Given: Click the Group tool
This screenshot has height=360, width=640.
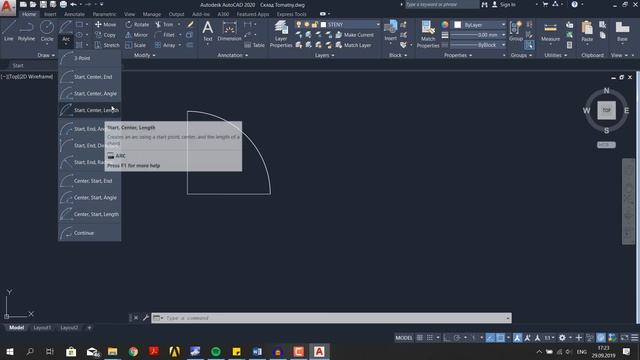Looking at the screenshot, I should 516,31.
